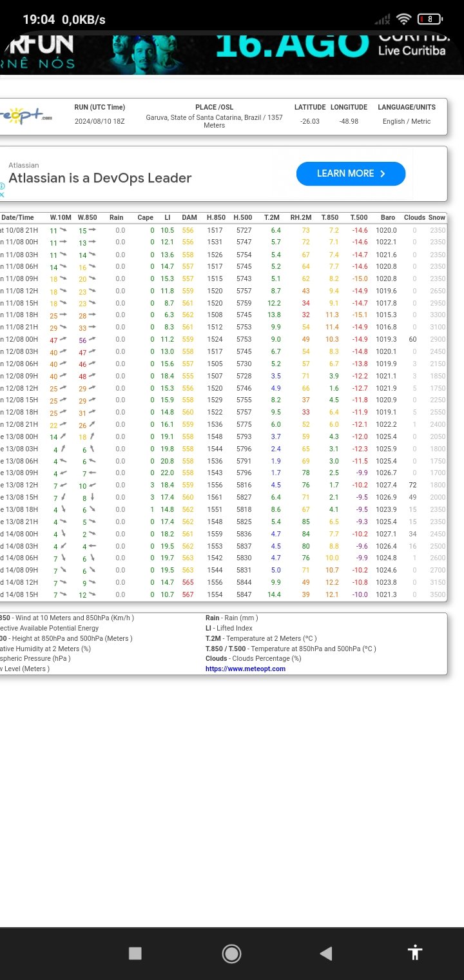
Task: Click the H.850 column header
Action: coord(216,218)
